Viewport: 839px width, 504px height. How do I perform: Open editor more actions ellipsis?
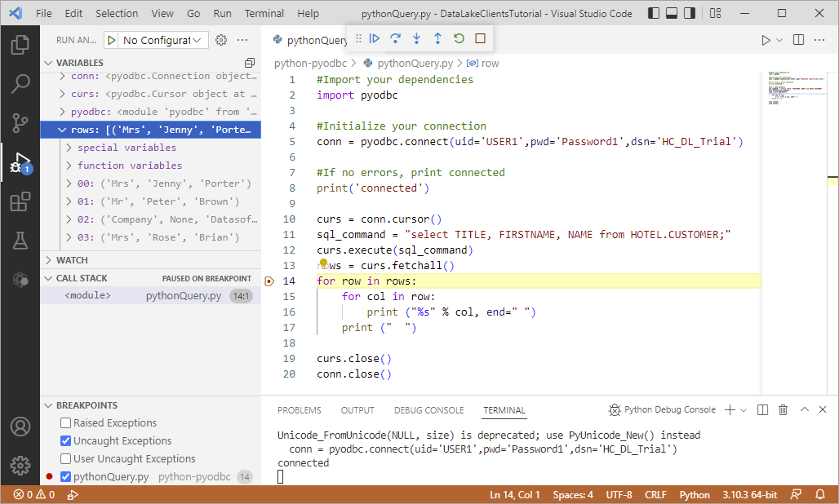(x=819, y=40)
